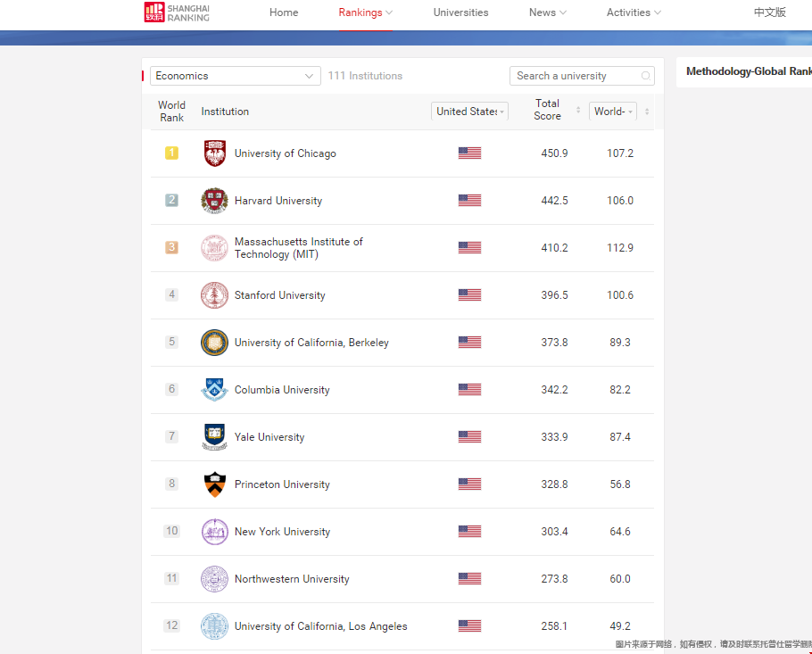
Task: Click the Methodology-Global Rank heading
Action: pos(749,71)
